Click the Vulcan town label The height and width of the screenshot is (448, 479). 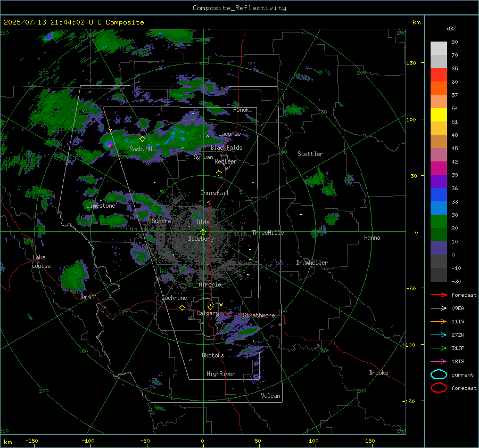(270, 396)
